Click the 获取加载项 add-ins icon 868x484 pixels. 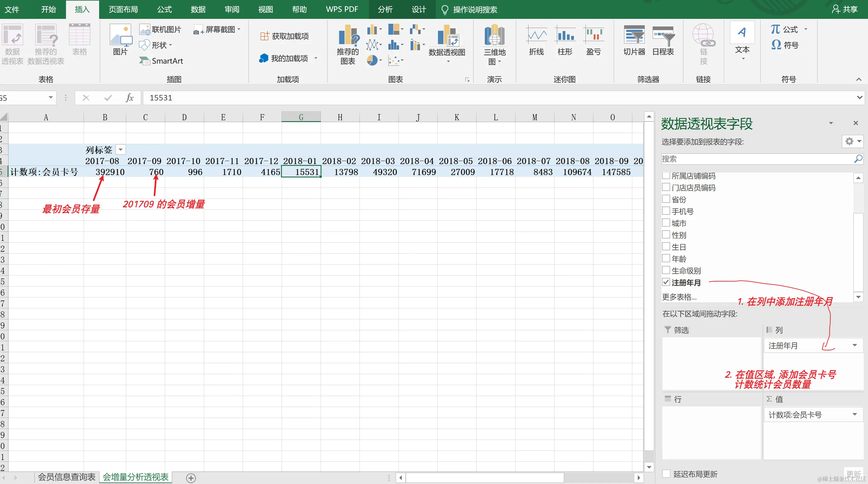click(x=265, y=36)
